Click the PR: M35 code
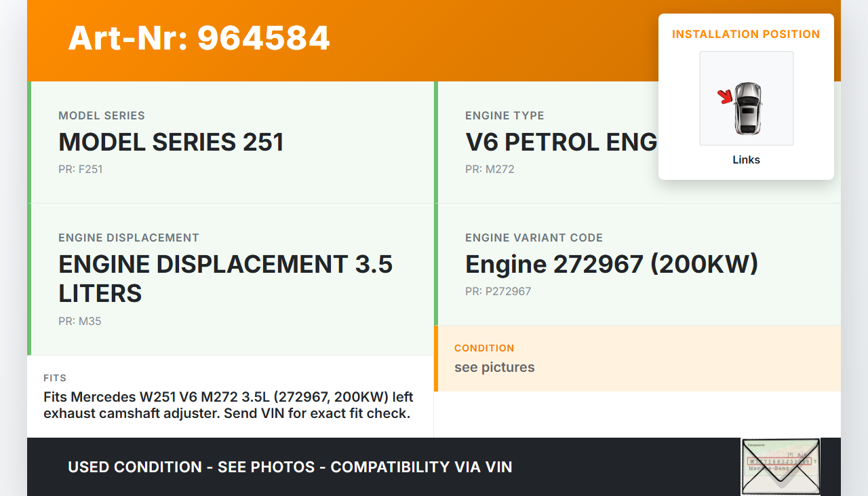Screen dimensions: 868x496 (79, 321)
